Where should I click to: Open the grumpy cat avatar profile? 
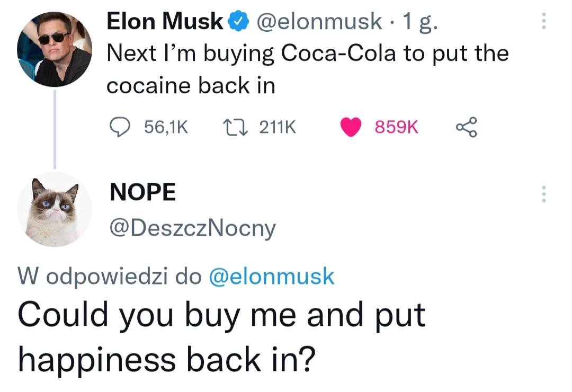click(55, 209)
